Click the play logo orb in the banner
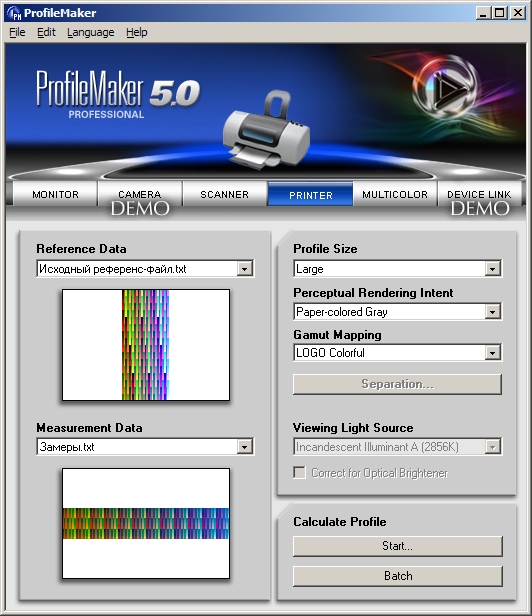Image resolution: width=532 pixels, height=616 pixels. [447, 88]
